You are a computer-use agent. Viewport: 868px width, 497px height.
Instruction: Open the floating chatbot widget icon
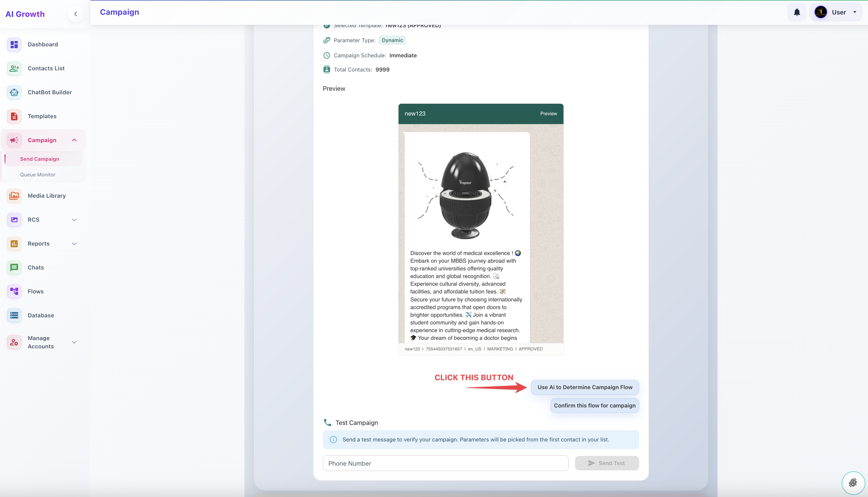tap(853, 483)
